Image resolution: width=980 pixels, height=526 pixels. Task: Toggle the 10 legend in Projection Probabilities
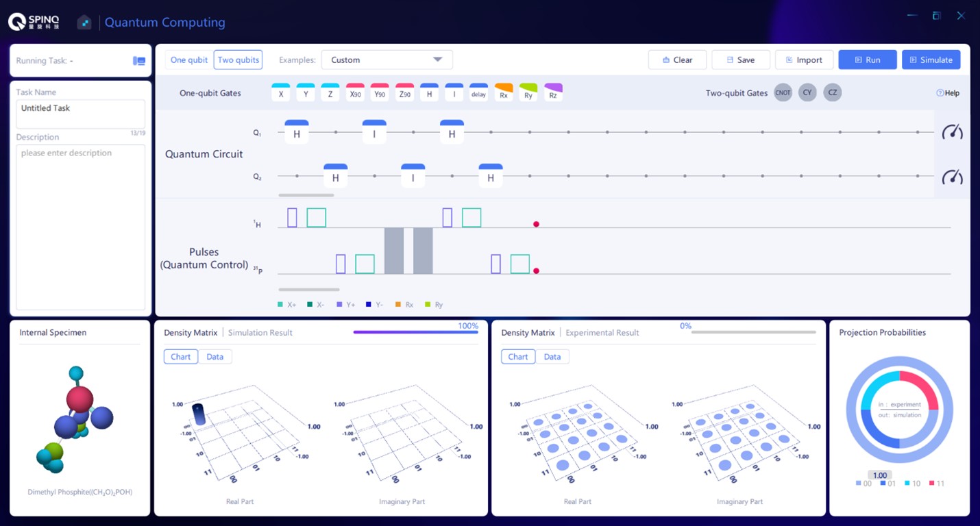coord(912,484)
